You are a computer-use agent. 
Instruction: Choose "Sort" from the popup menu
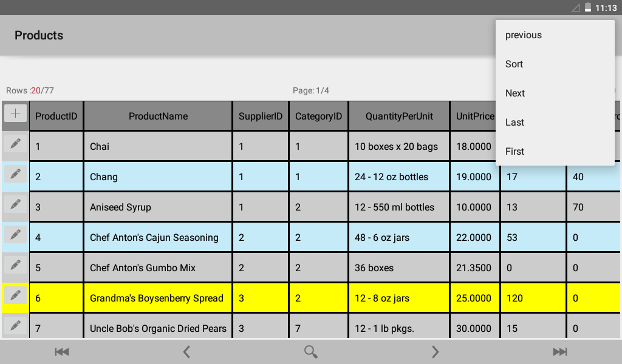point(514,64)
